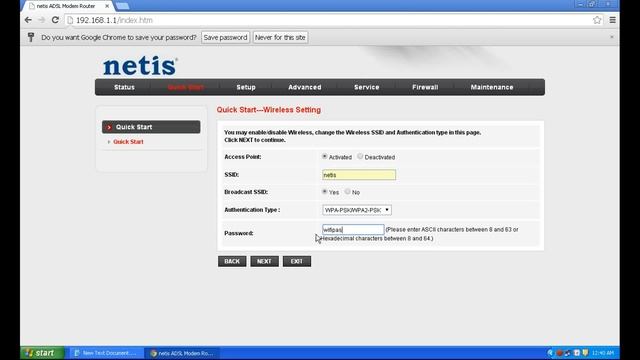Click the EXIT button

click(297, 261)
